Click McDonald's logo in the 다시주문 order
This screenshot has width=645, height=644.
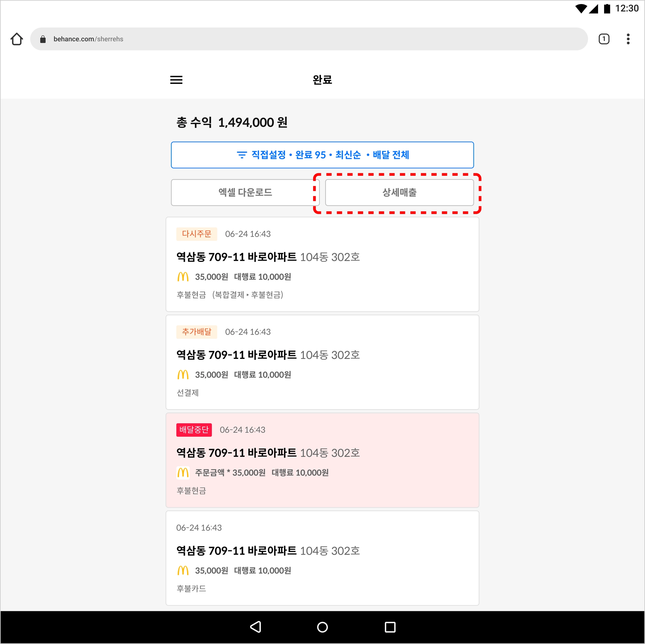(x=183, y=277)
